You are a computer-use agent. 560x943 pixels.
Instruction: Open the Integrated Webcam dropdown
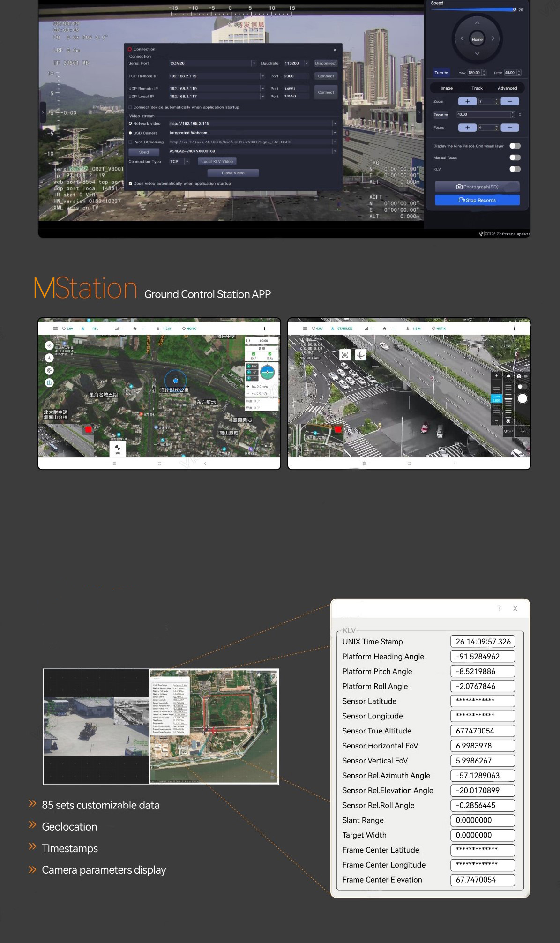pyautogui.click(x=335, y=133)
